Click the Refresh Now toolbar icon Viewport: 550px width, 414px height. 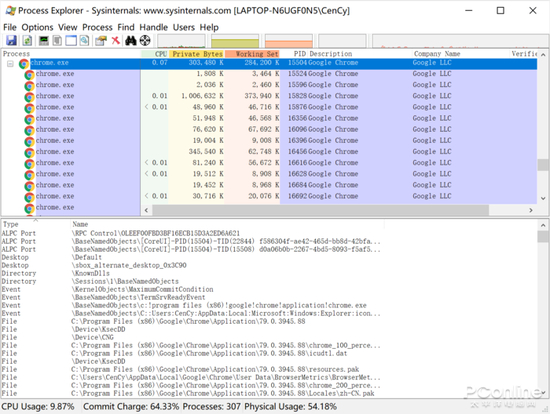click(27, 41)
